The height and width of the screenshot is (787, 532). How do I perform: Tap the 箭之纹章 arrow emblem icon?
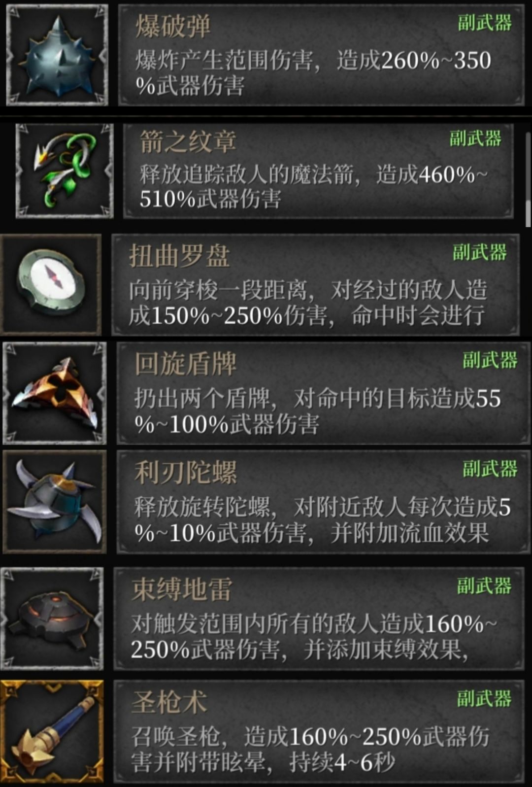click(x=65, y=171)
